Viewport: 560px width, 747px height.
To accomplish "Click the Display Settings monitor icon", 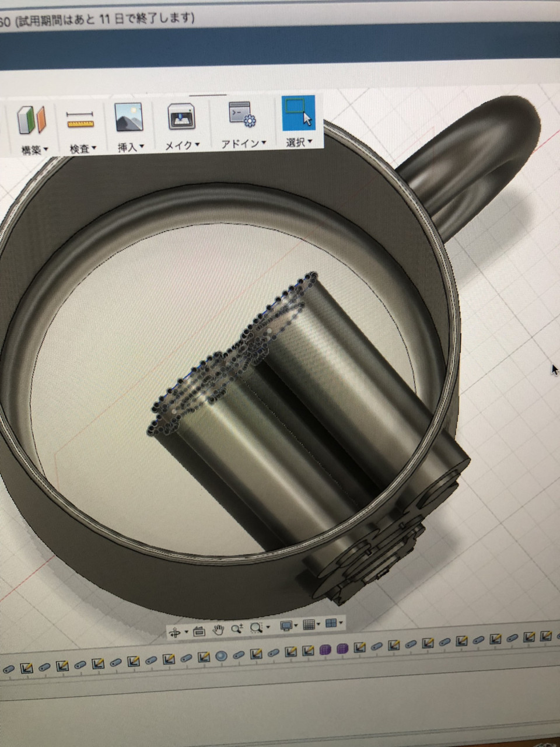I will coord(286,626).
